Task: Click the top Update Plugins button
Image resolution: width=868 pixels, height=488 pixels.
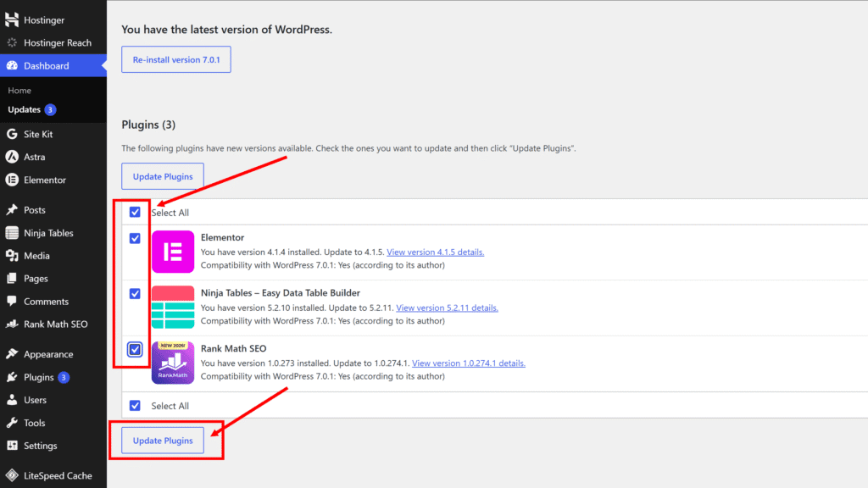Action: point(163,176)
